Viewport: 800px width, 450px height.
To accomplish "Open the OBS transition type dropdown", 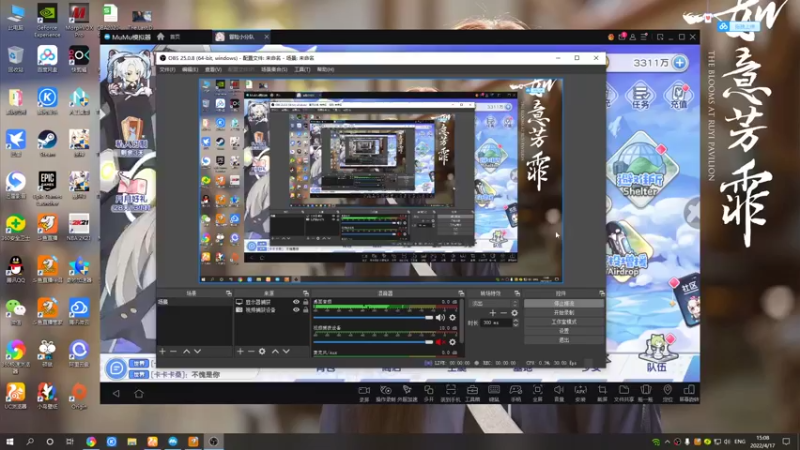I will pyautogui.click(x=494, y=303).
